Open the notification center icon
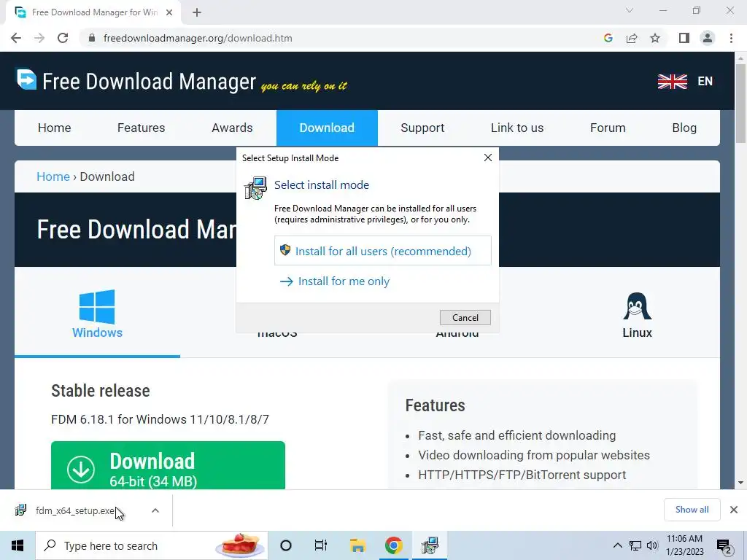Viewport: 747px width, 560px height. click(x=724, y=546)
